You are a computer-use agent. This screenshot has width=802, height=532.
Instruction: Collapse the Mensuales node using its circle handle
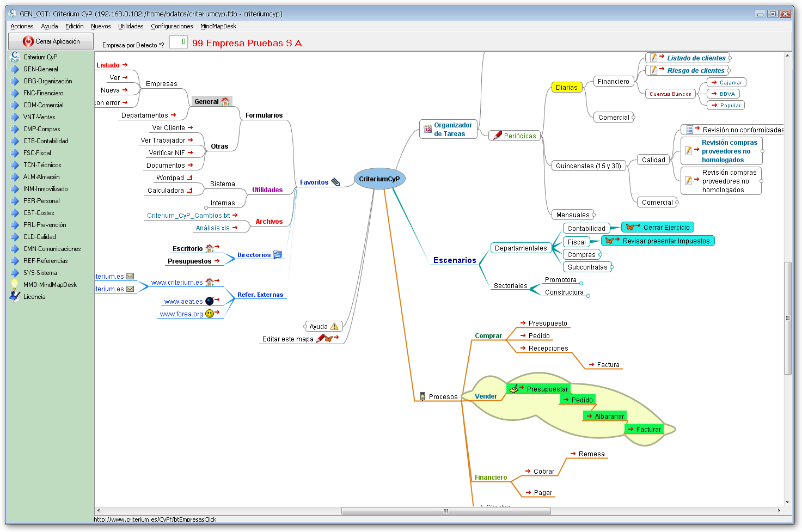tap(593, 215)
